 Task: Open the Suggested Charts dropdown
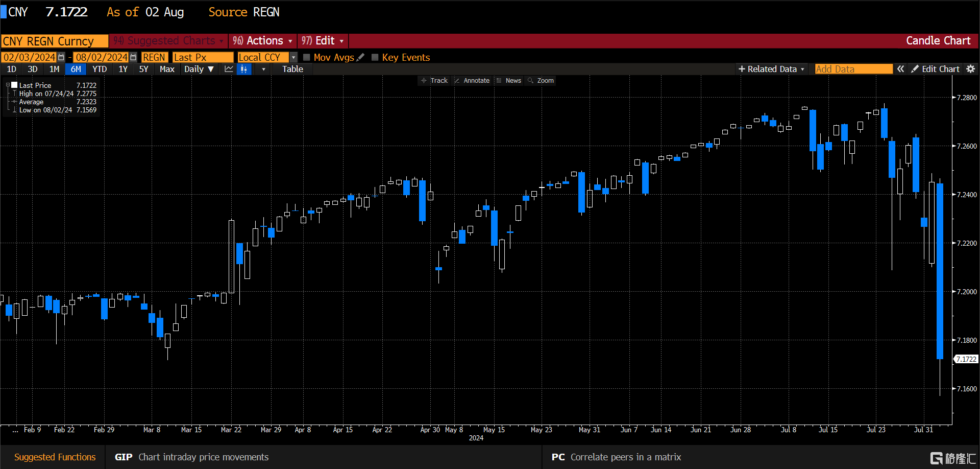coord(168,41)
